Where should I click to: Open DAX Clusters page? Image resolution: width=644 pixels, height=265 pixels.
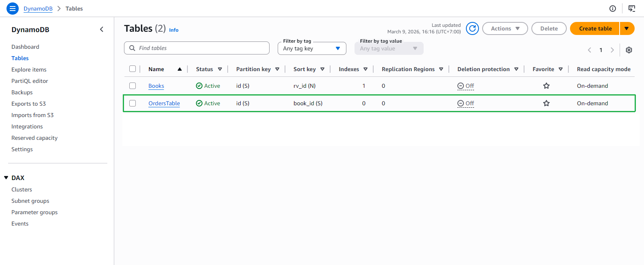point(22,189)
